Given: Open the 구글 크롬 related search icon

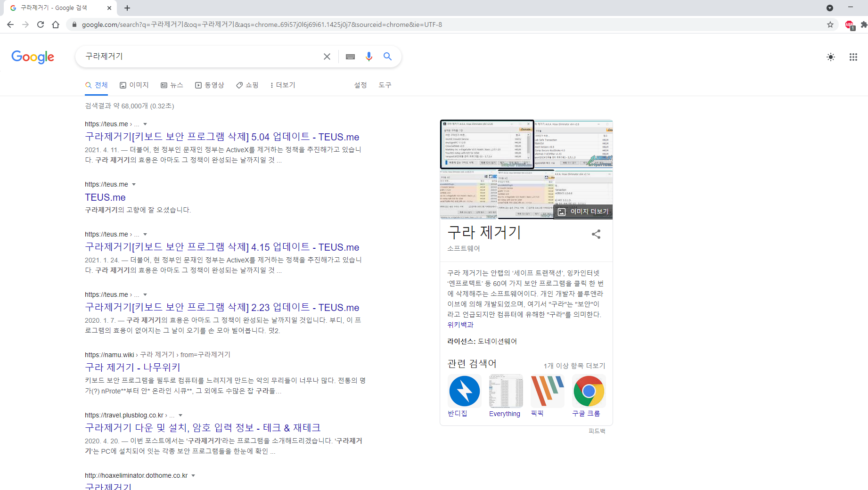Looking at the screenshot, I should (x=589, y=391).
